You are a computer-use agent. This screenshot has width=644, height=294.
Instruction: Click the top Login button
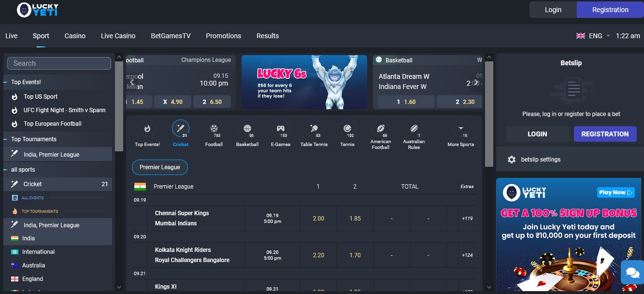coord(553,10)
